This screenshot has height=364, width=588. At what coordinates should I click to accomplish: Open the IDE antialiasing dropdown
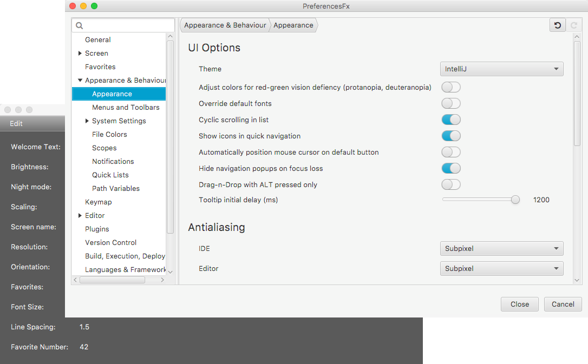[501, 248]
